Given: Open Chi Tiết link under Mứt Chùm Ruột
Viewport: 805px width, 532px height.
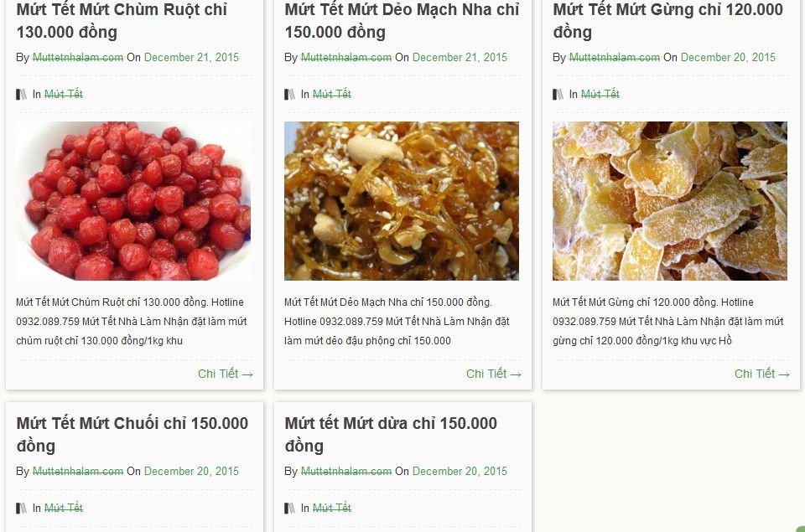Looking at the screenshot, I should (x=226, y=374).
